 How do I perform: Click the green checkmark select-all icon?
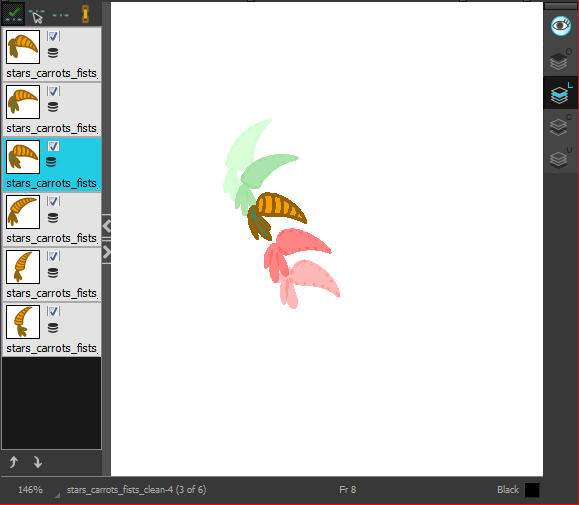tap(14, 14)
